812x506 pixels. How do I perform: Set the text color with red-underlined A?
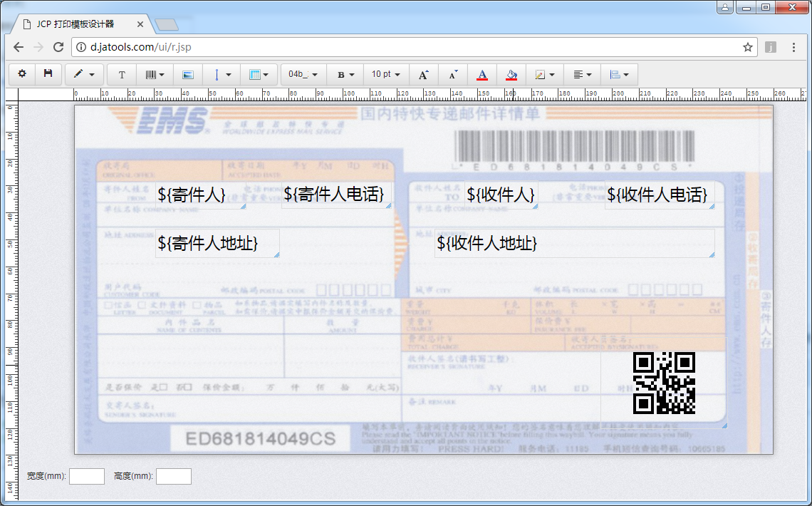coord(482,75)
